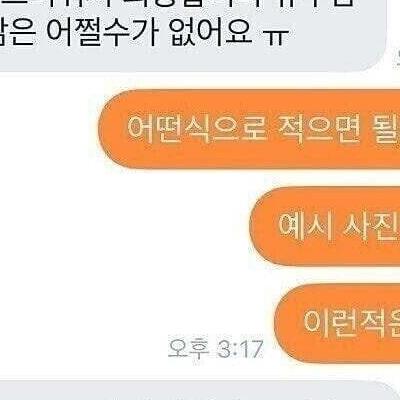The width and height of the screenshot is (400, 400).
Task: Click the word 이런적은 in the last orange bubble
Action: coord(352,323)
